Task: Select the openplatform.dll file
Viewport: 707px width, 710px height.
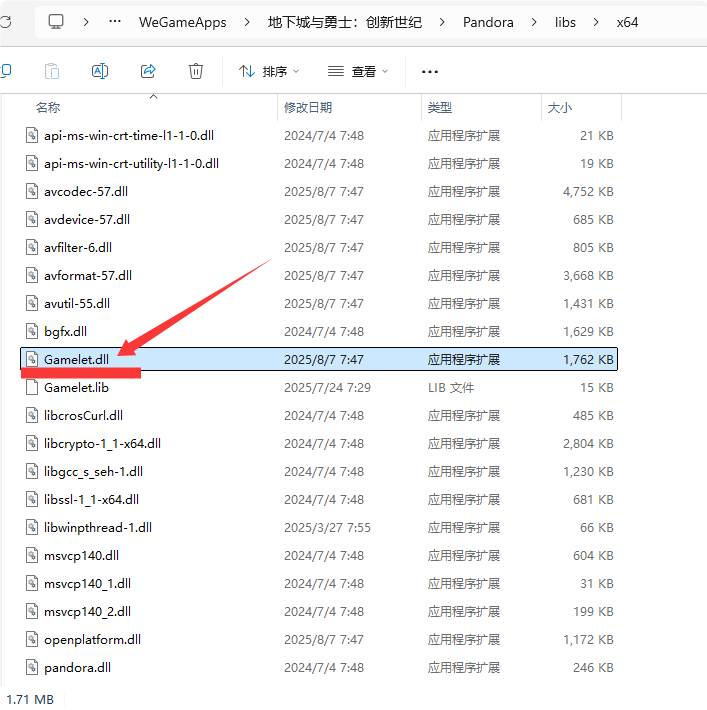Action: click(92, 640)
